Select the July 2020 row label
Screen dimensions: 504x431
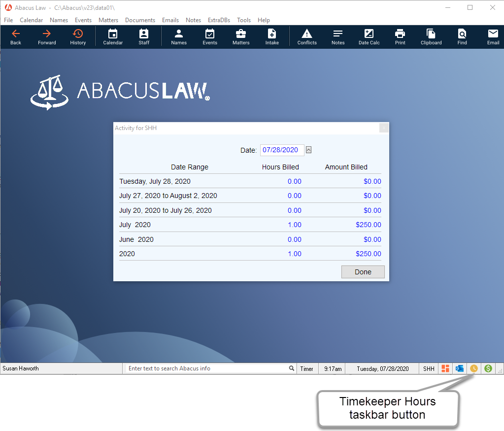tap(134, 225)
